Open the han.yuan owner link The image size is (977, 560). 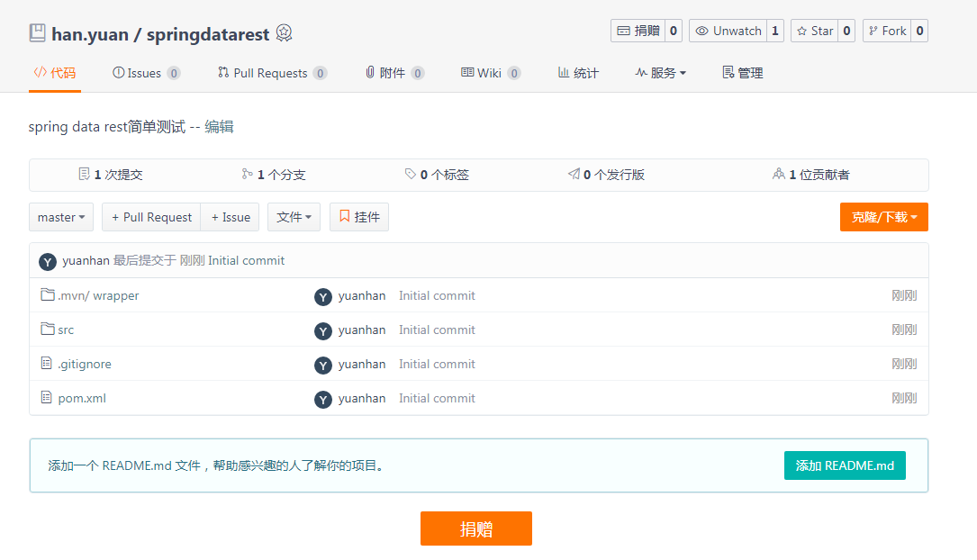(x=90, y=34)
